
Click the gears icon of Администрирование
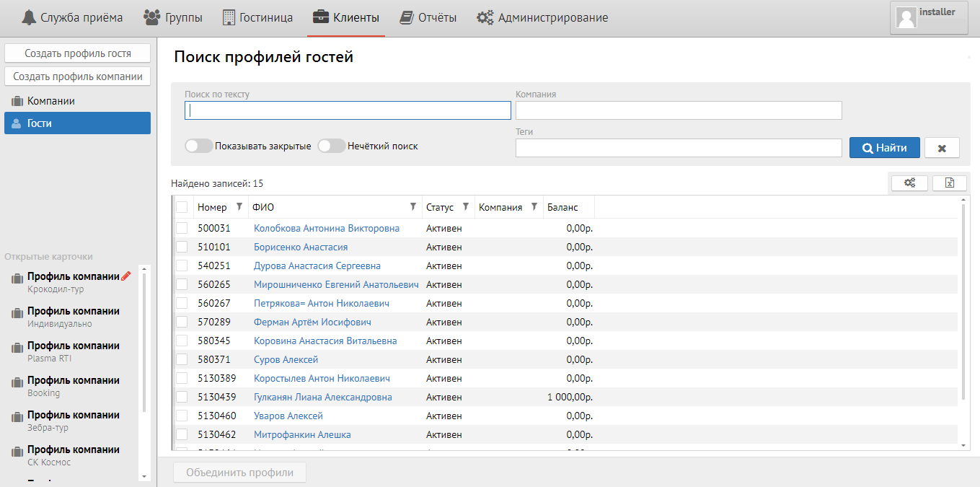(485, 17)
